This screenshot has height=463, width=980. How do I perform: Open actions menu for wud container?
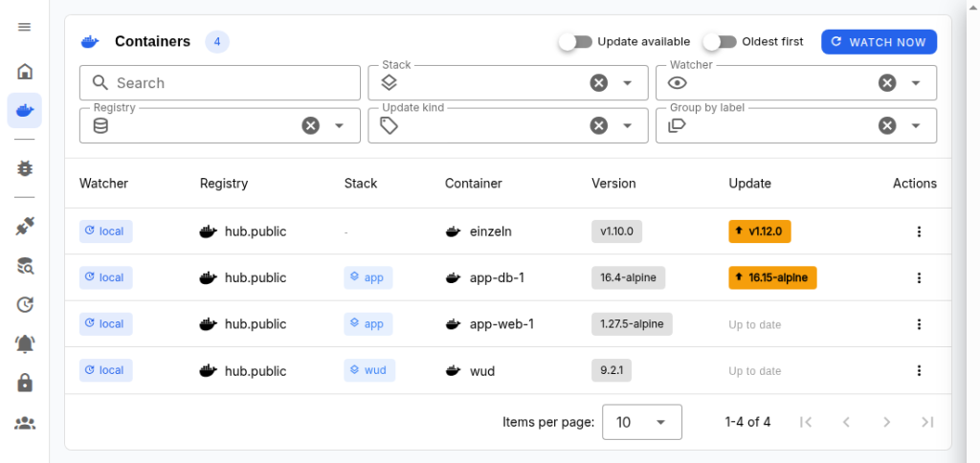[919, 370]
